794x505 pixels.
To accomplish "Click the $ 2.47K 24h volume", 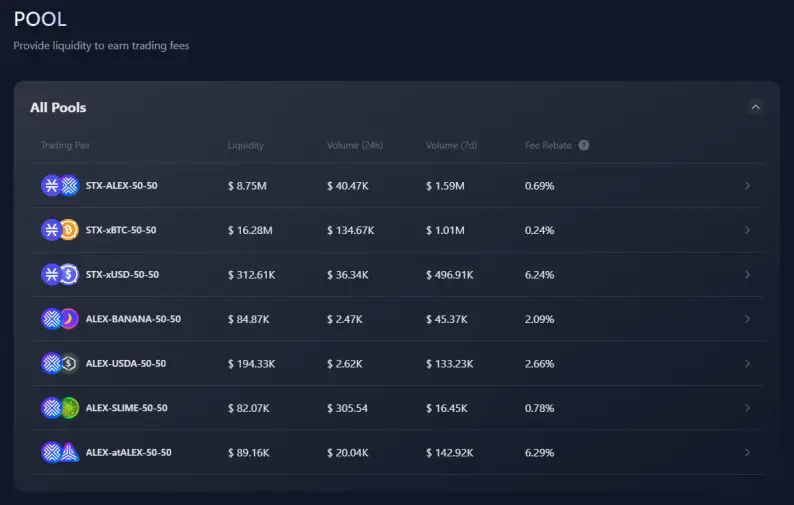I will (345, 319).
